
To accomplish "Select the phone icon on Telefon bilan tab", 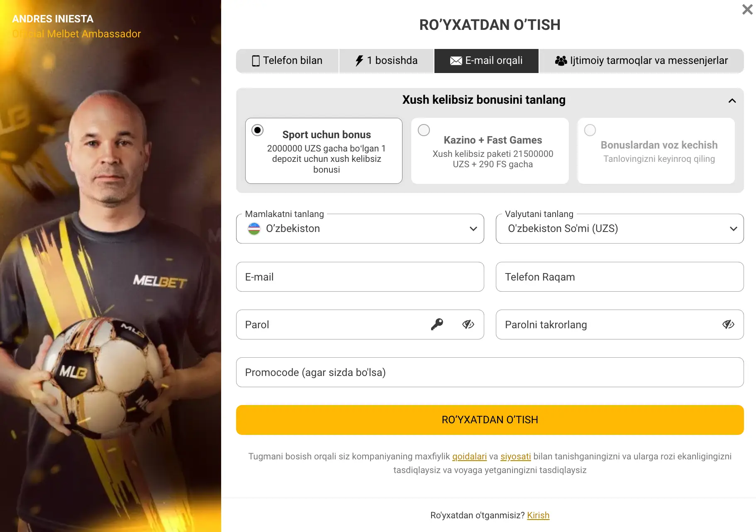I will point(256,61).
